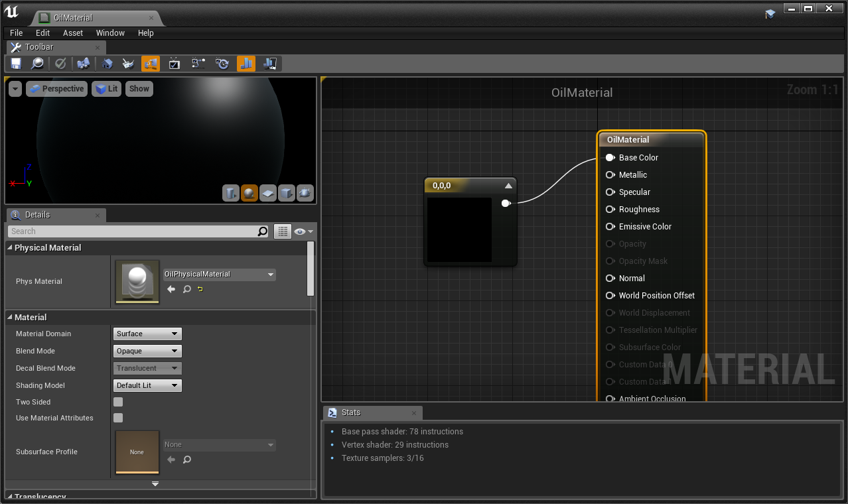The image size is (848, 504).
Task: Click the Base Color input pin
Action: pyautogui.click(x=610, y=158)
